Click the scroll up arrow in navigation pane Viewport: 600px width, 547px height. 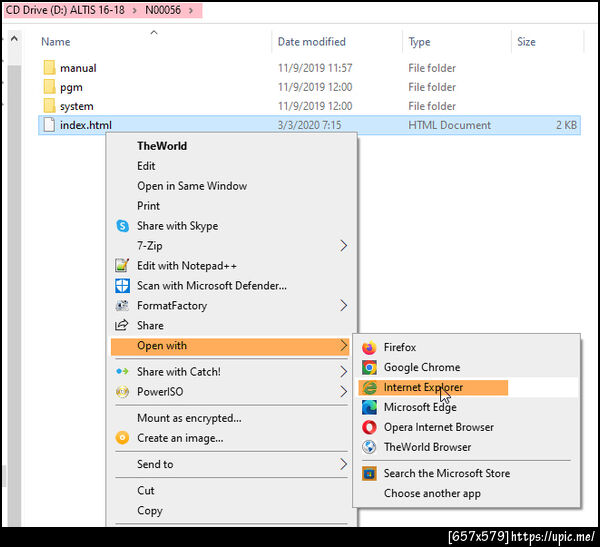coord(14,39)
